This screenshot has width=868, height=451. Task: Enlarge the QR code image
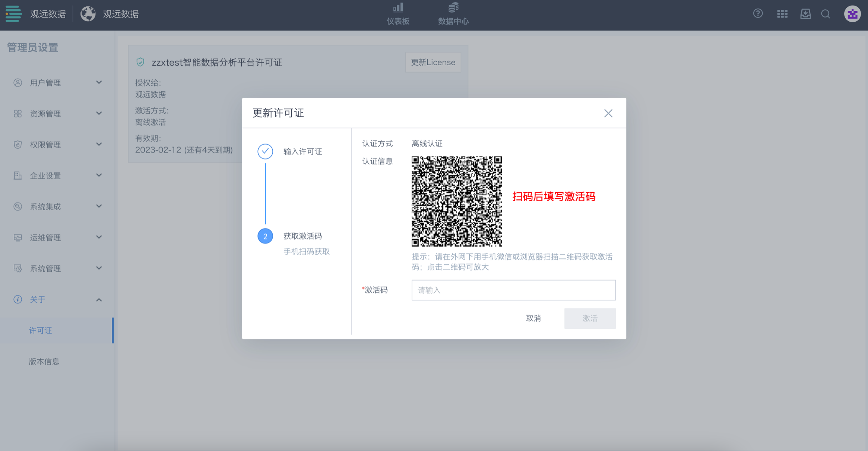coord(457,201)
